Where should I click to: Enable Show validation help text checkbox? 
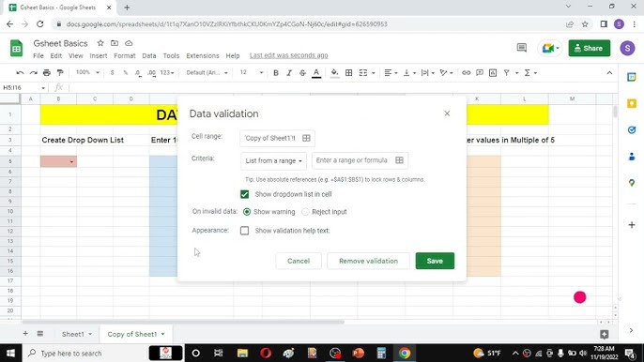click(244, 231)
